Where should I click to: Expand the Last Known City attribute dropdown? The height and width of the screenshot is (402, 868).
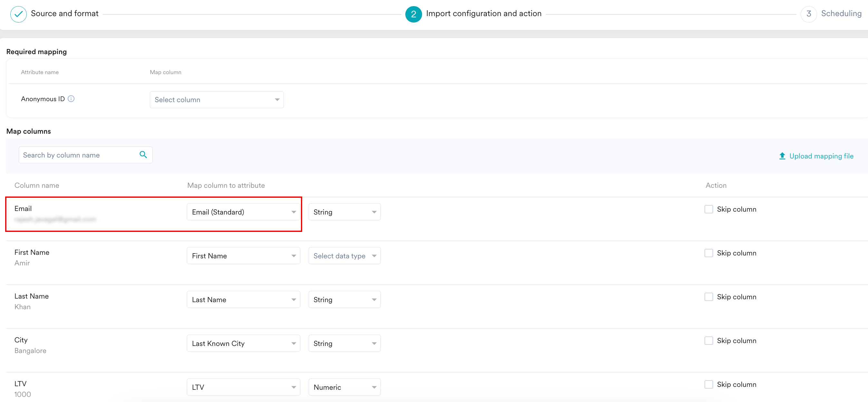(x=243, y=343)
